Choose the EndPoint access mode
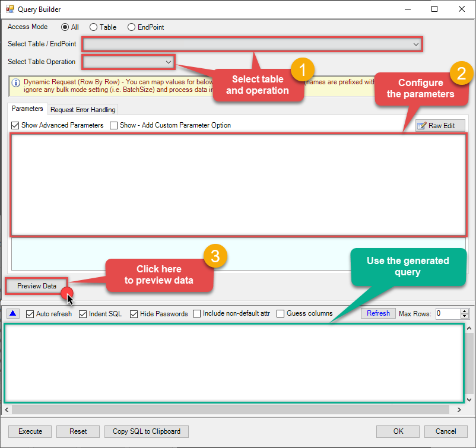This screenshot has height=448, width=476. click(x=132, y=27)
